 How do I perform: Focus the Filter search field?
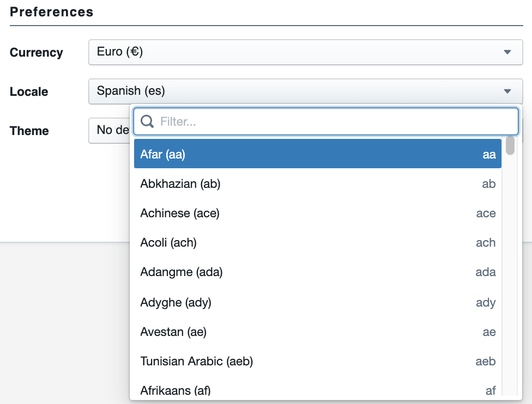[332, 121]
